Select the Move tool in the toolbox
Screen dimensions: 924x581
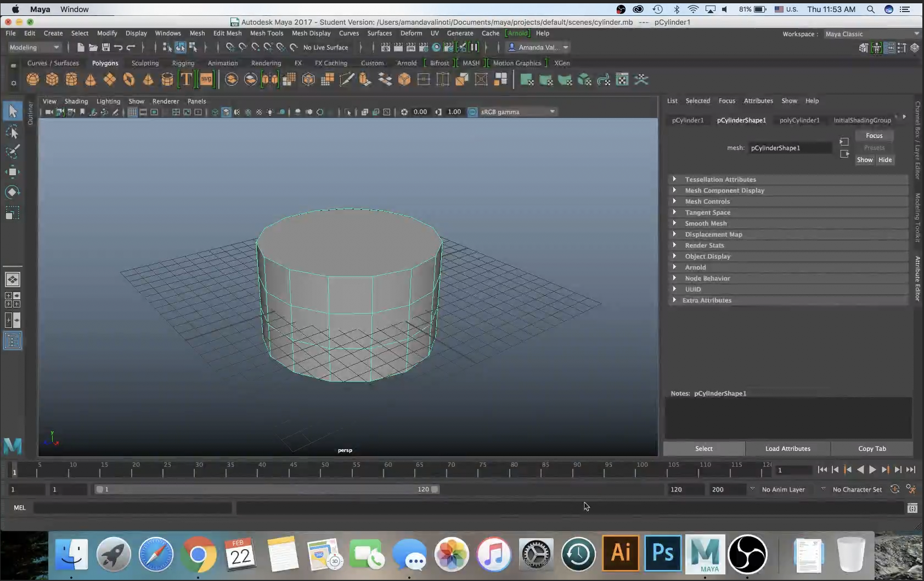13,172
